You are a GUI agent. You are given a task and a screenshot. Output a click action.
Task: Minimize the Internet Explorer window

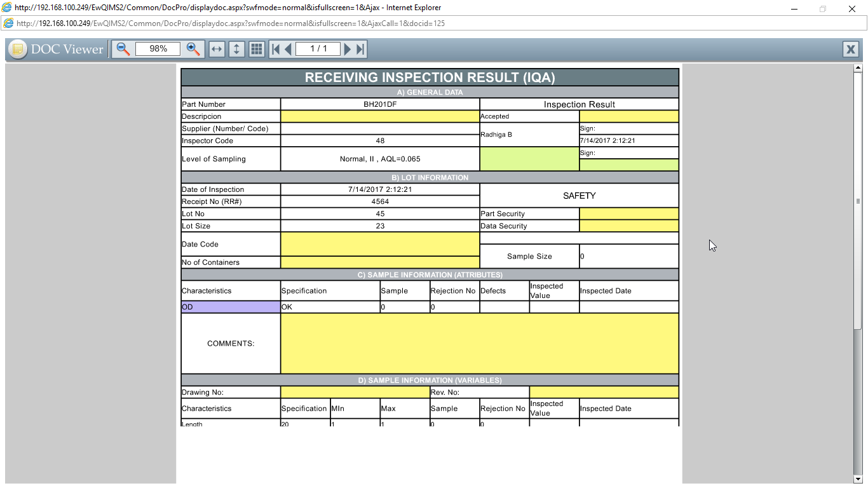click(794, 8)
